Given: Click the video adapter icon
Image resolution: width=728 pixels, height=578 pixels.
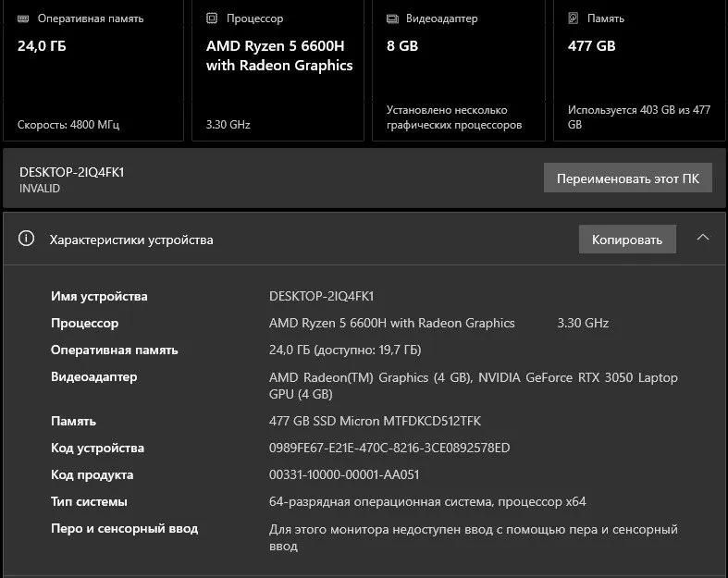Looking at the screenshot, I should [392, 18].
